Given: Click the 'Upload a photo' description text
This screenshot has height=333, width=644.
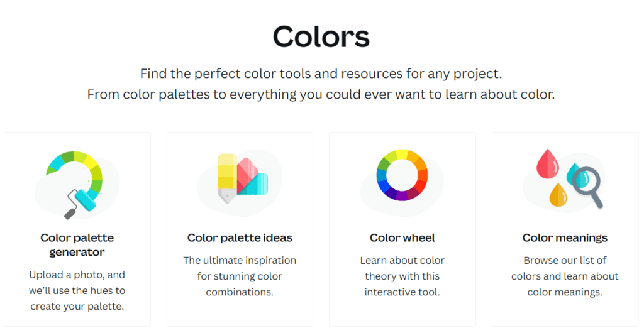Looking at the screenshot, I should click(x=77, y=290).
